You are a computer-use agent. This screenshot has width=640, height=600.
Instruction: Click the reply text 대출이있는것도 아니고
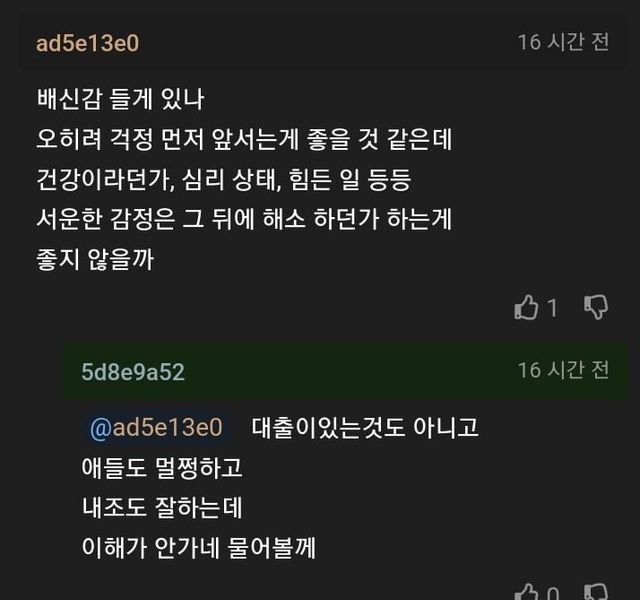[x=365, y=428]
